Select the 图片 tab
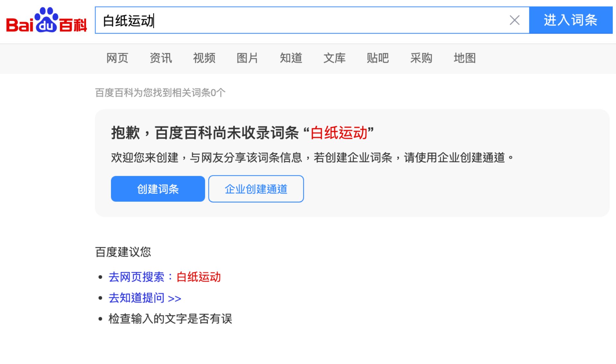616x364 pixels. 247,58
